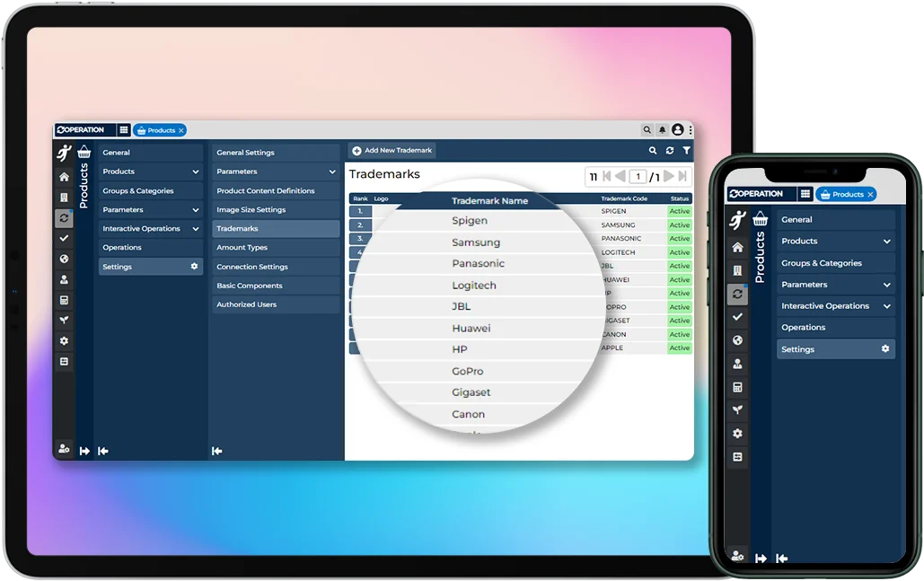Expand Interactive Operations on the phone menu
This screenshot has width=924, height=581.
pos(886,306)
